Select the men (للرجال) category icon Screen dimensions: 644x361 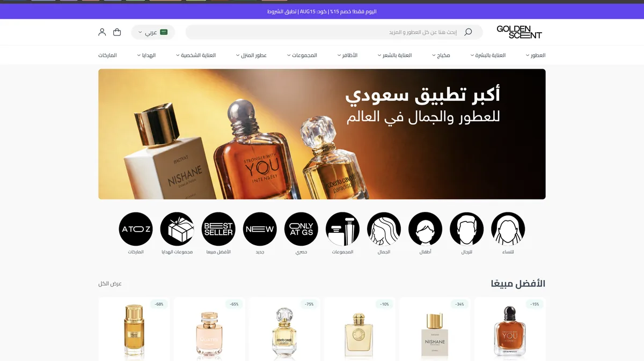[466, 229]
